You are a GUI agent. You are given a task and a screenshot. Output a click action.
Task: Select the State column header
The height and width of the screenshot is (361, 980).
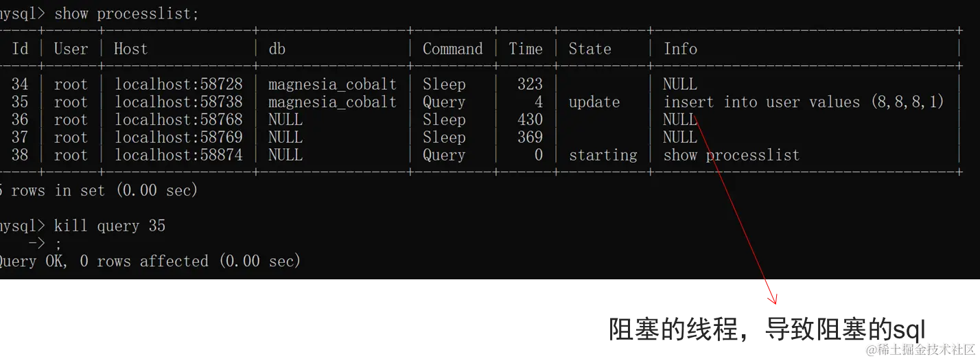(590, 49)
